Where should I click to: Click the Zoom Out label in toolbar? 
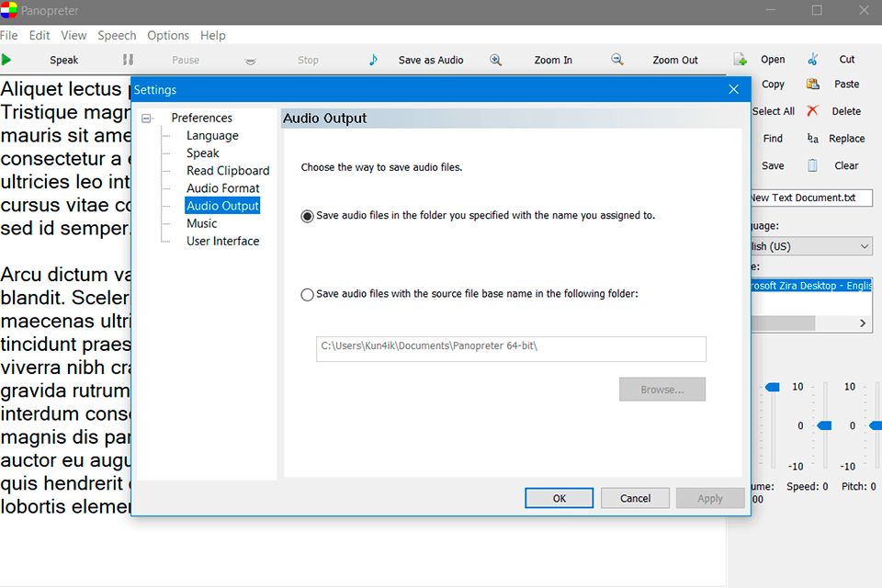[x=675, y=60]
